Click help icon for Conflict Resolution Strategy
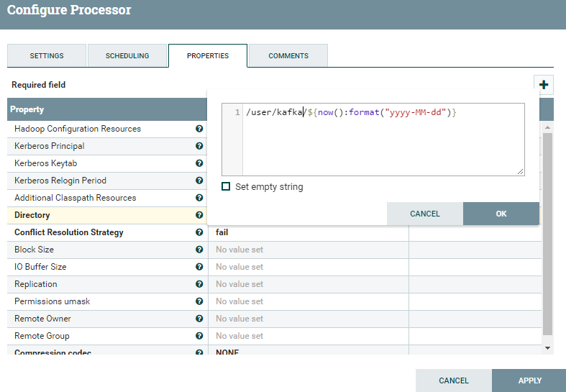 [199, 232]
